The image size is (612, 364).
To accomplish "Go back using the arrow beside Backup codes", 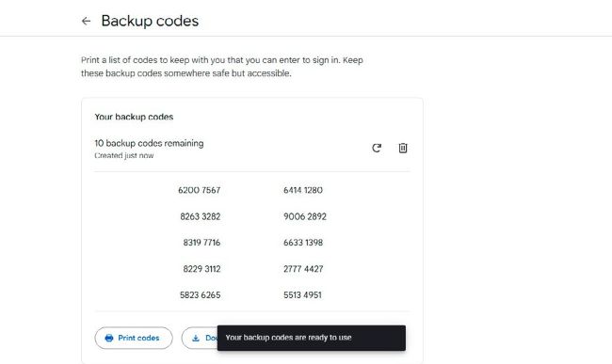I will click(x=86, y=21).
